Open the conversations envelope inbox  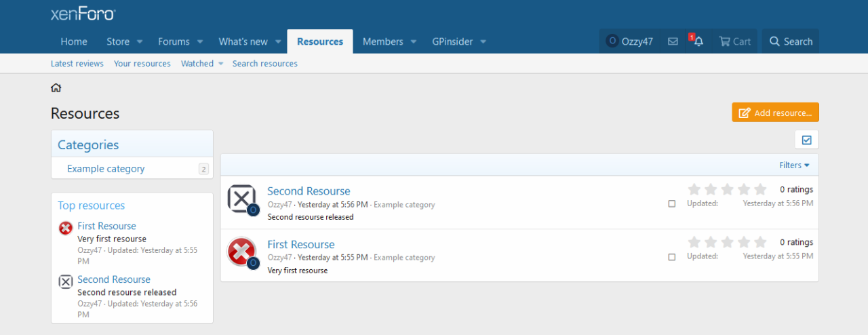673,41
